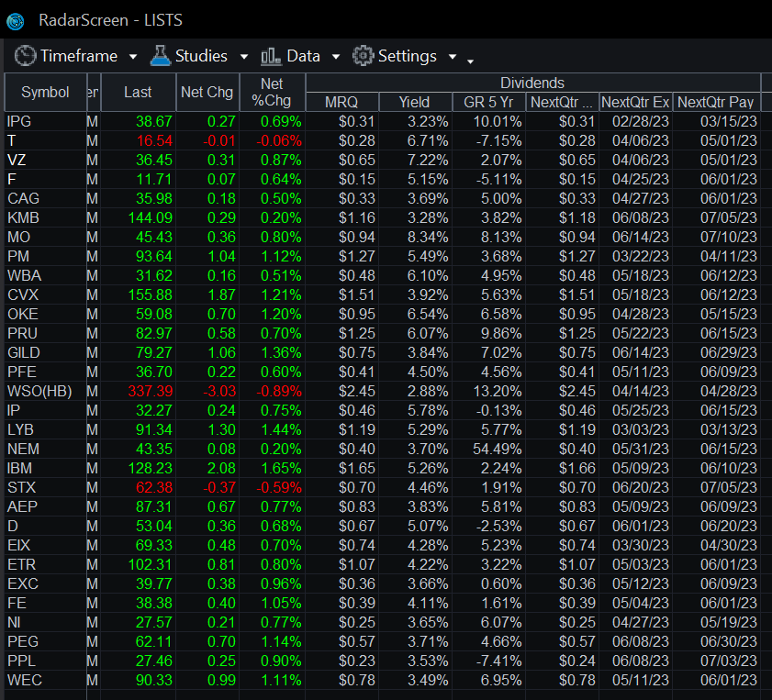Click FE's net change 0.40
Screen dimensions: 772x700
(221, 603)
